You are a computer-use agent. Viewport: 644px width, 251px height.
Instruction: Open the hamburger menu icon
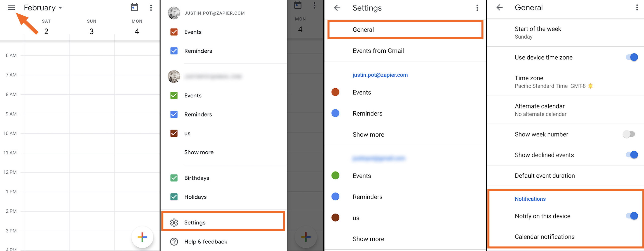point(11,7)
